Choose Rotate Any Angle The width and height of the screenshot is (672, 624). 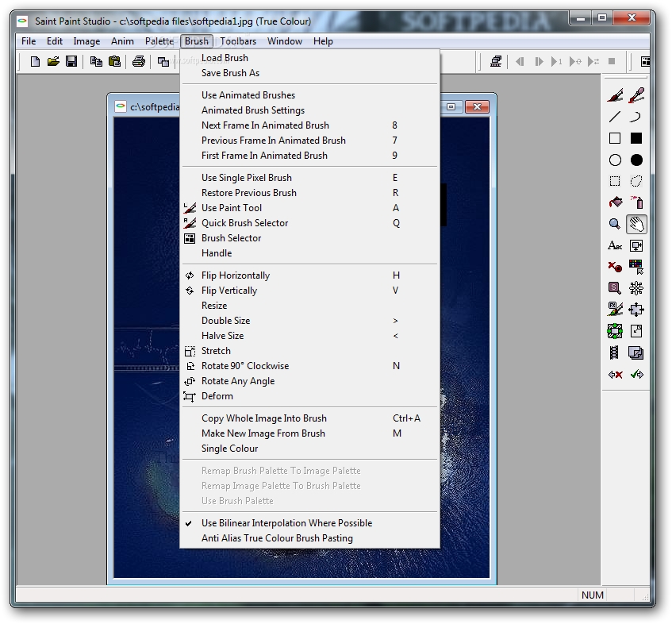pos(309,380)
